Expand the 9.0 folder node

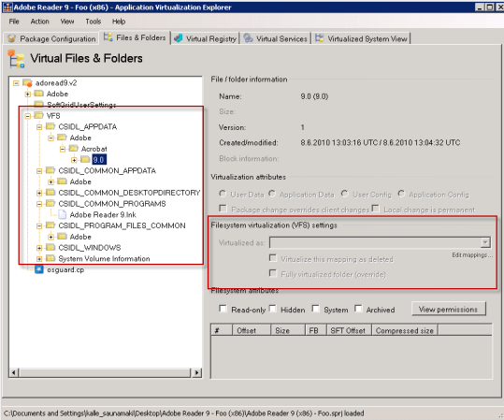coord(74,160)
